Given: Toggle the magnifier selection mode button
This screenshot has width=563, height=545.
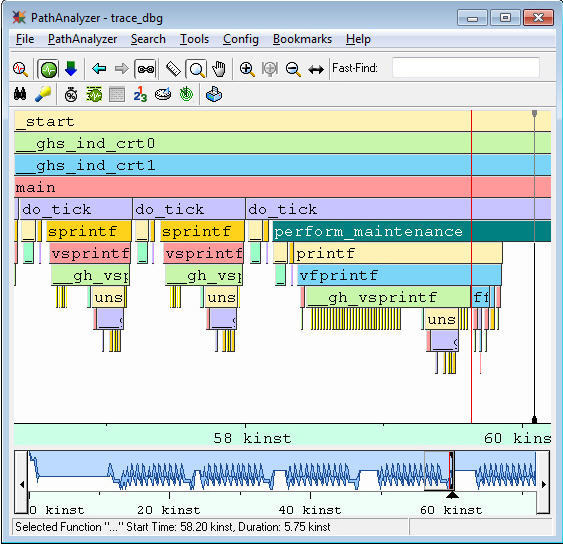Looking at the screenshot, I should pos(196,69).
